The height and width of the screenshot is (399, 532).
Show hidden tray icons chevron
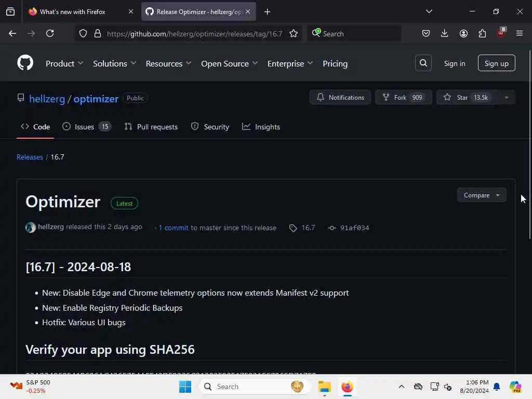[402, 387]
